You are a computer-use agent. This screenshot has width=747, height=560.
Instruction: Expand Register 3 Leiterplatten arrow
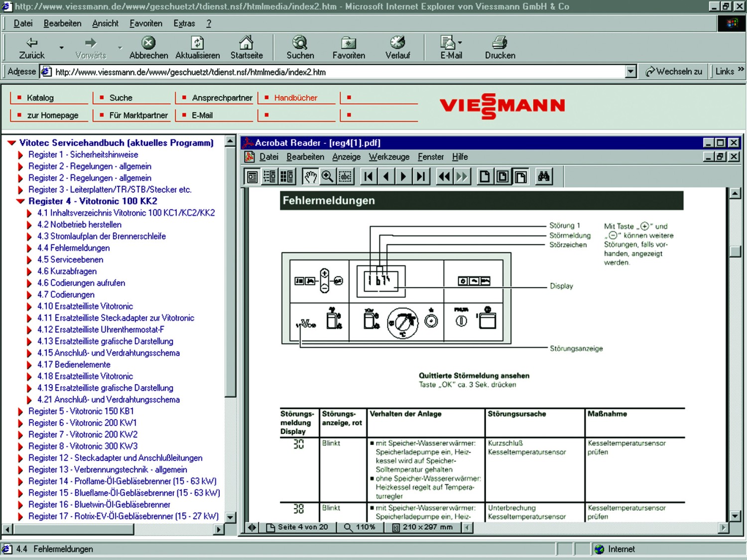(20, 190)
